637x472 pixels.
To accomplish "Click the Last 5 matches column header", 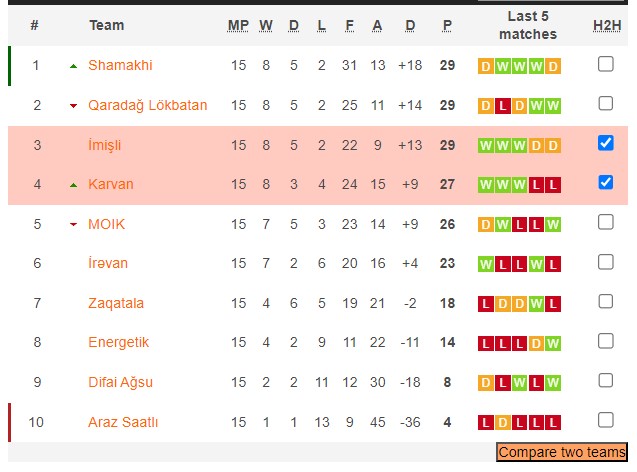I will tap(527, 25).
